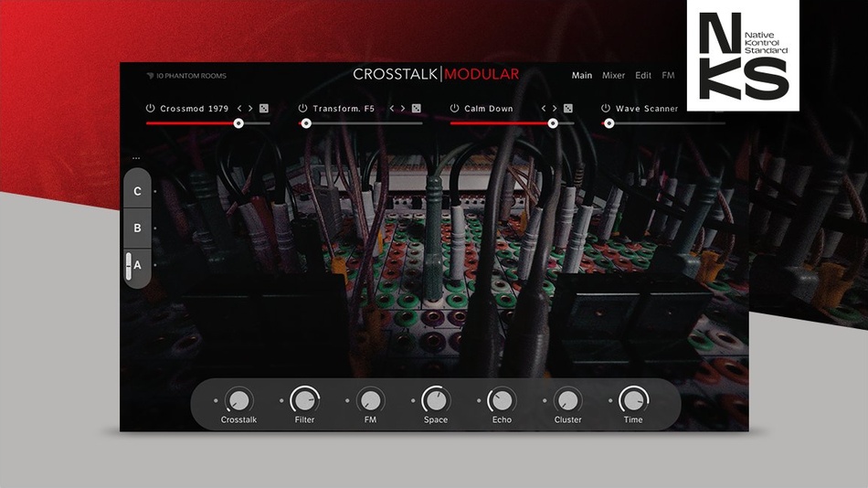Disable the Calm Down layer power button

coord(455,109)
